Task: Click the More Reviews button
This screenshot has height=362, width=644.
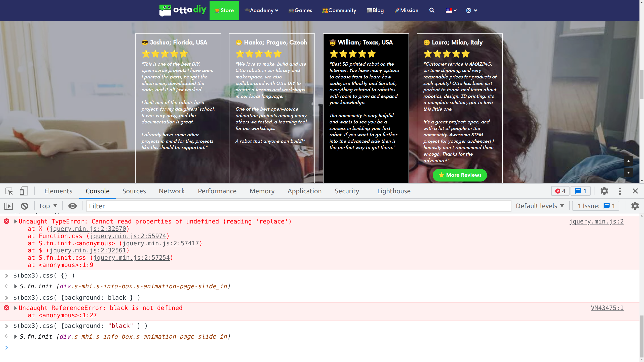Action: [460, 175]
